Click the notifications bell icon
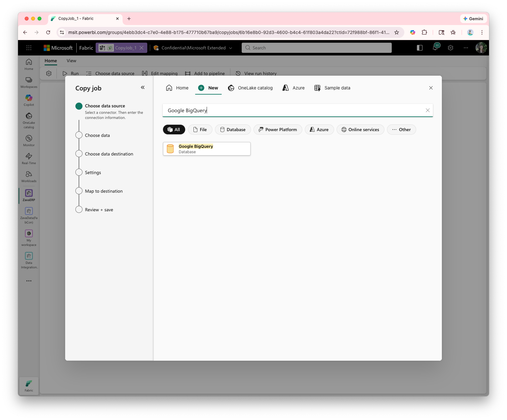This screenshot has height=420, width=507. tap(435, 48)
